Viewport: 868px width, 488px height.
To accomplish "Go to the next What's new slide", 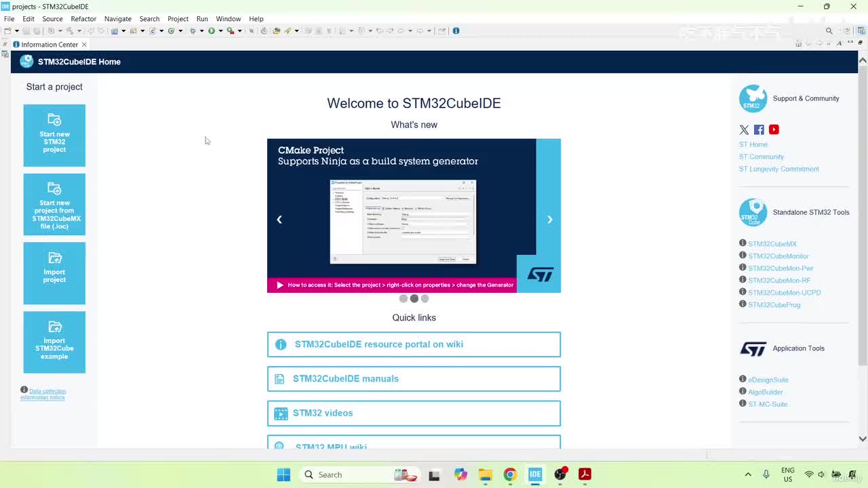I will pos(550,220).
